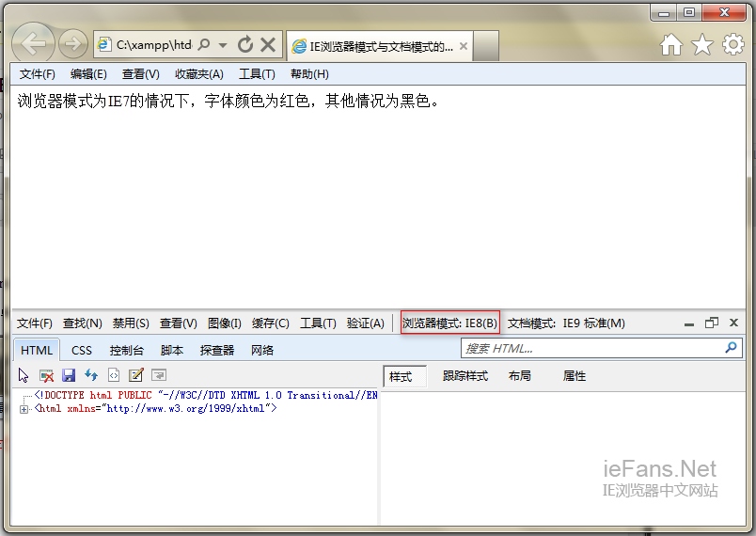Open developer tools 查找(N) menu

tap(83, 323)
